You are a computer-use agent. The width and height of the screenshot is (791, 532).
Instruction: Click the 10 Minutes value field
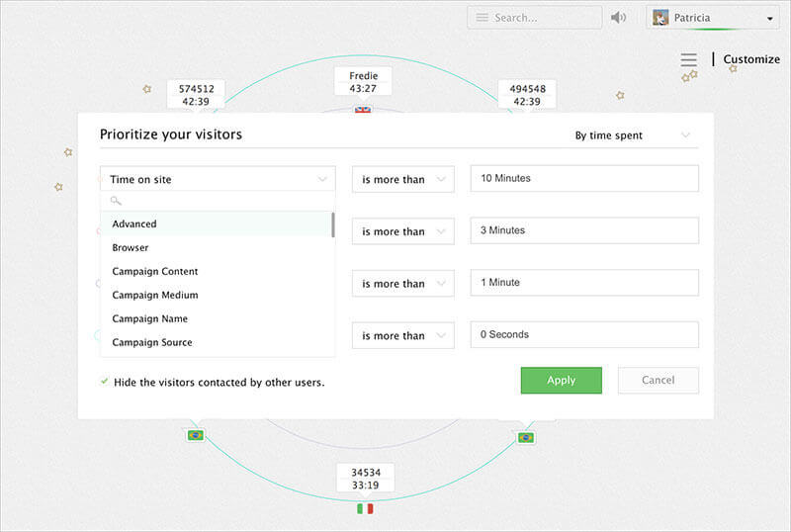584,178
